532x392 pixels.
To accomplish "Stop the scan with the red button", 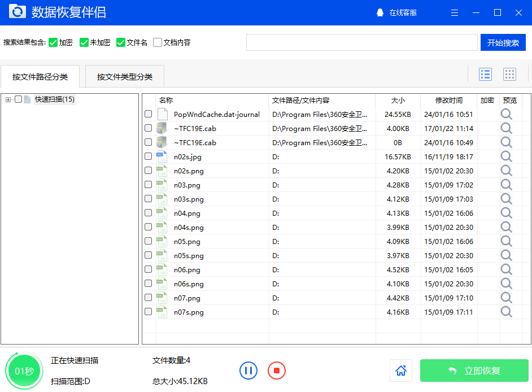I will click(x=276, y=371).
